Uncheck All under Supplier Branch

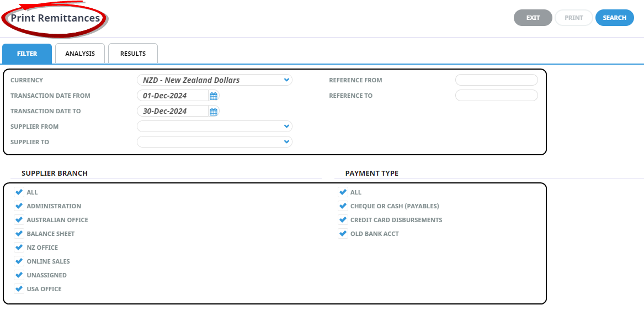(19, 192)
